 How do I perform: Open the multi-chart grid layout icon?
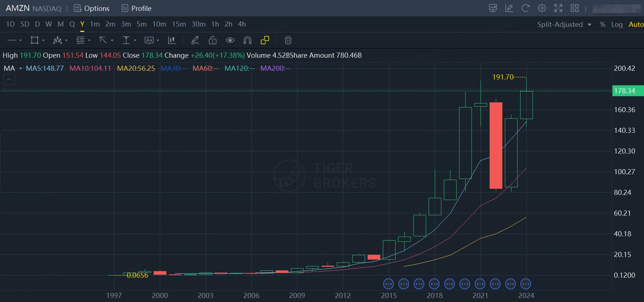coord(575,8)
